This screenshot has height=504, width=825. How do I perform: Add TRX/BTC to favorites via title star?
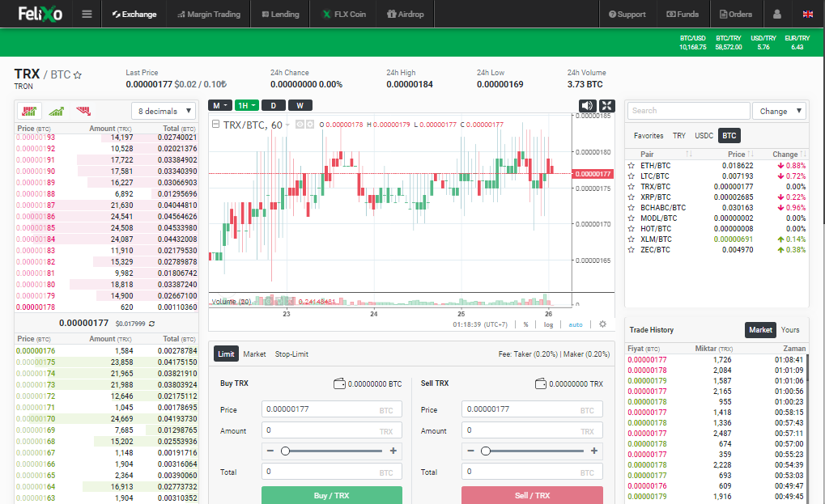[x=78, y=75]
